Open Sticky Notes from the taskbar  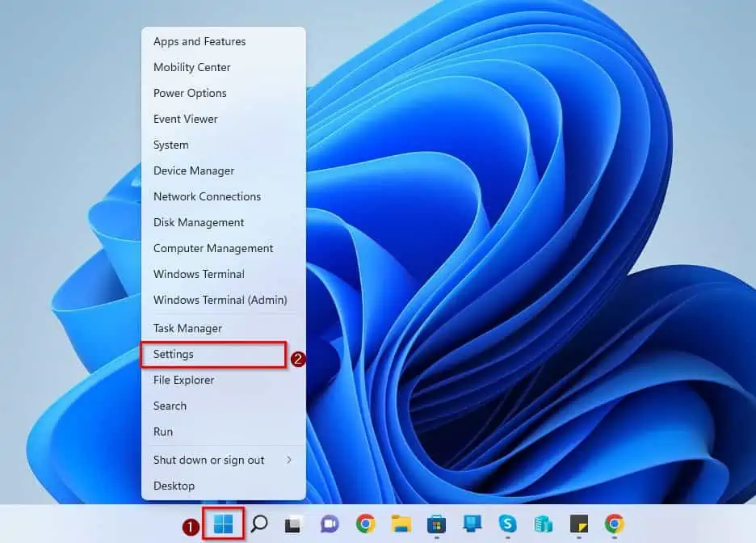579,524
